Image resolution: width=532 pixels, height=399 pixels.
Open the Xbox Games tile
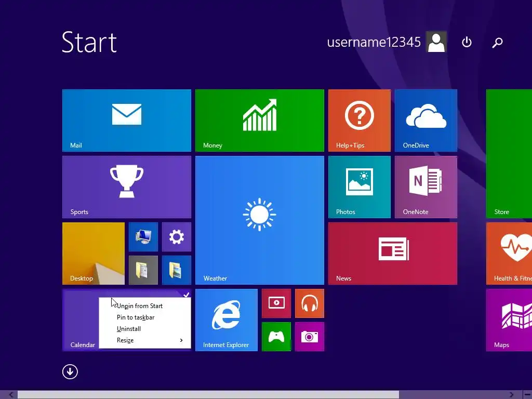(276, 337)
